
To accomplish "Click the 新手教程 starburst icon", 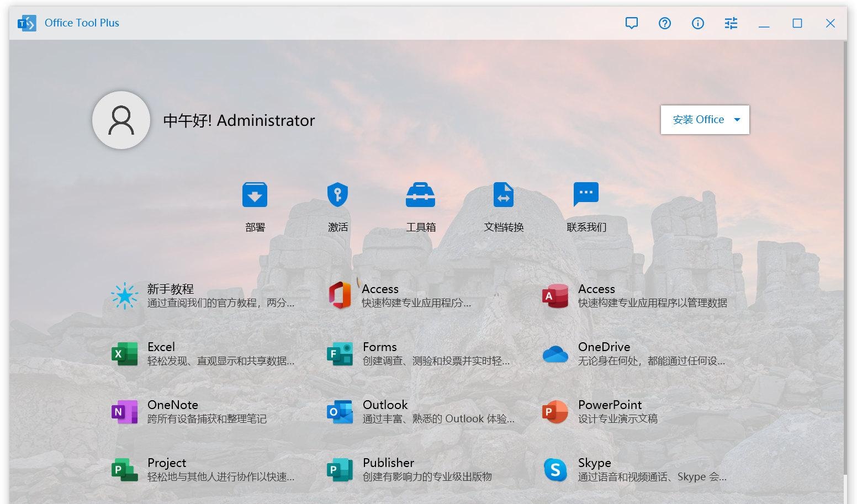I will click(125, 296).
